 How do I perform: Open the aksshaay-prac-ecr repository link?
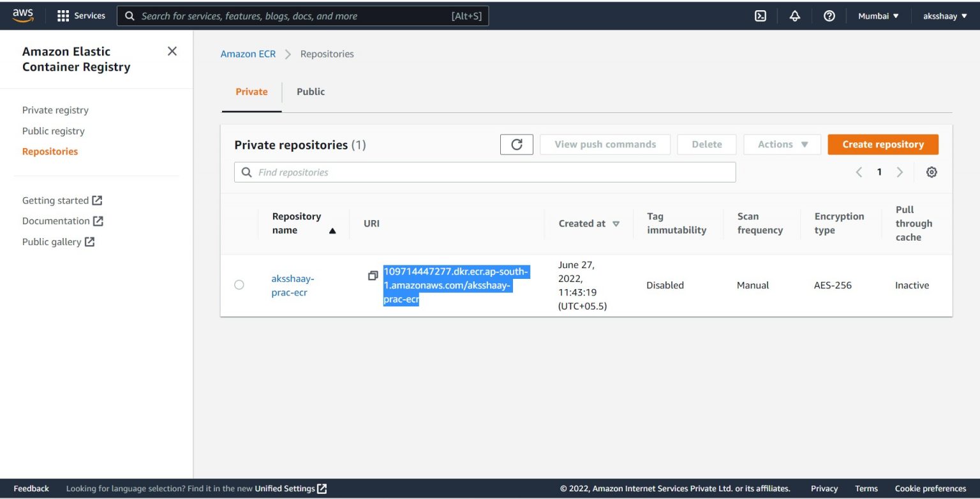tap(293, 285)
